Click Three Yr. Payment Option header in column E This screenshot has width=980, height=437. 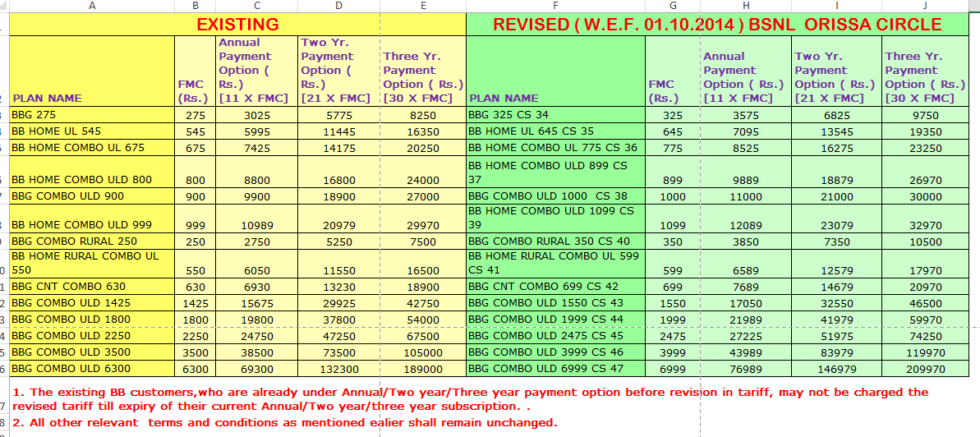click(x=422, y=77)
